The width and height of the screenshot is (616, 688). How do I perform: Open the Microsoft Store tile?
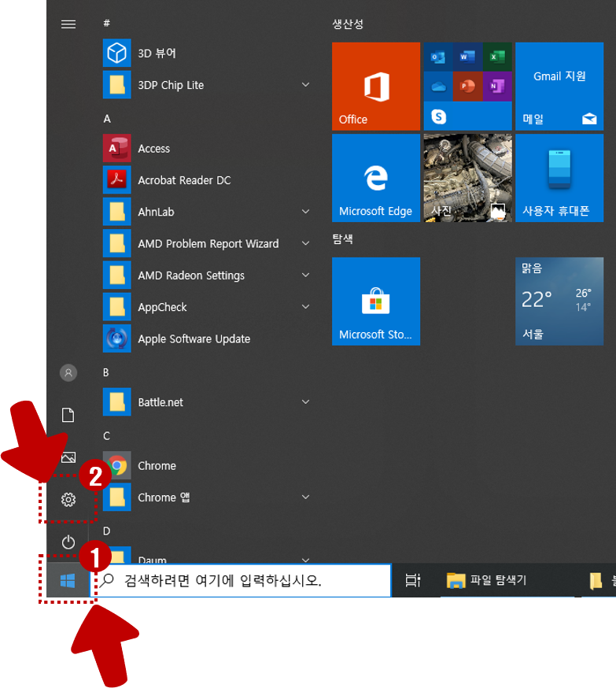(376, 301)
